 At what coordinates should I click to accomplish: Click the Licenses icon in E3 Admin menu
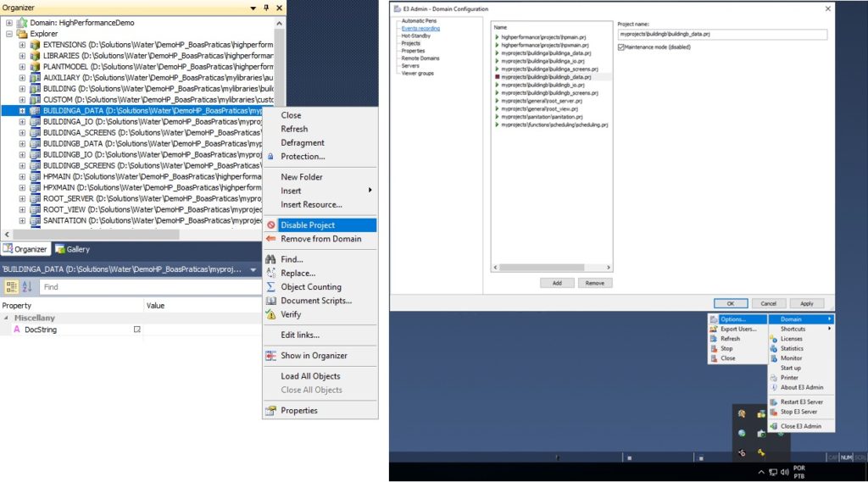point(774,339)
